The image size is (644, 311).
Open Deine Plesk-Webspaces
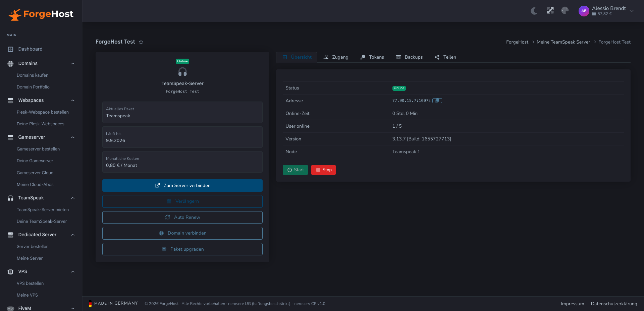pyautogui.click(x=41, y=124)
